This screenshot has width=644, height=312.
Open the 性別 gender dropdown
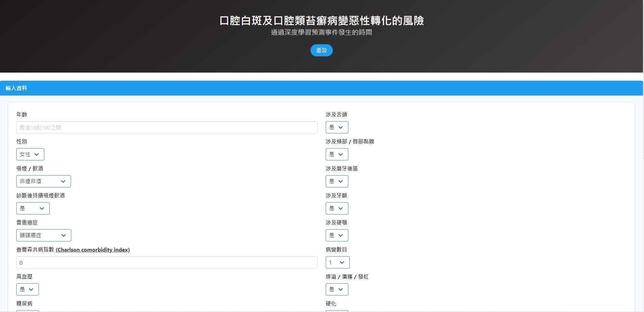pos(30,154)
